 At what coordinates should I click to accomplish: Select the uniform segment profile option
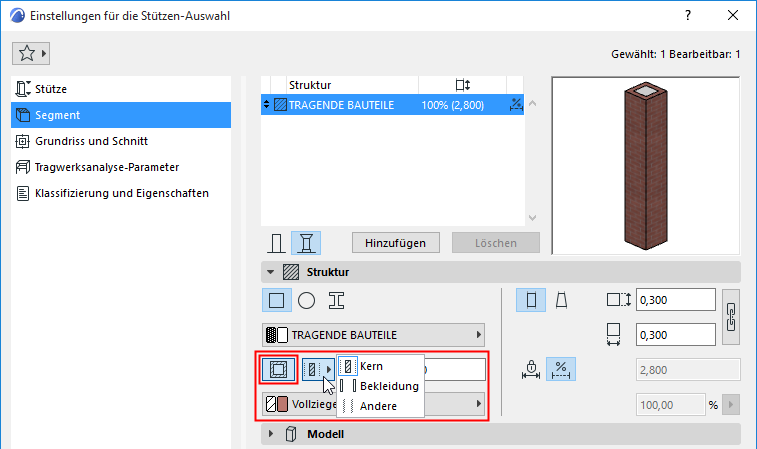tap(531, 300)
